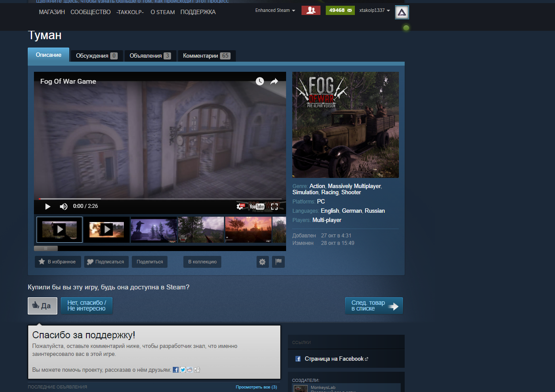
Task: Click the Russian language value
Action: click(375, 211)
